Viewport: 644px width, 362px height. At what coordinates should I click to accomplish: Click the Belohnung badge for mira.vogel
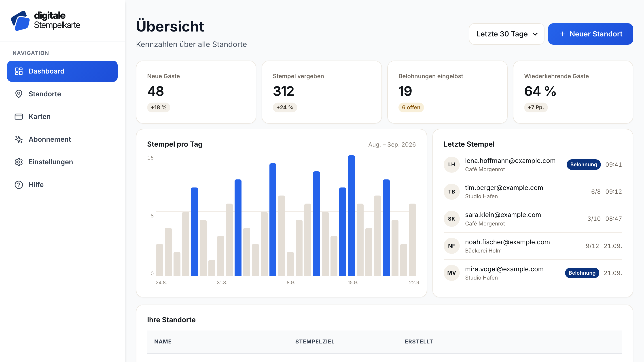[x=582, y=273]
